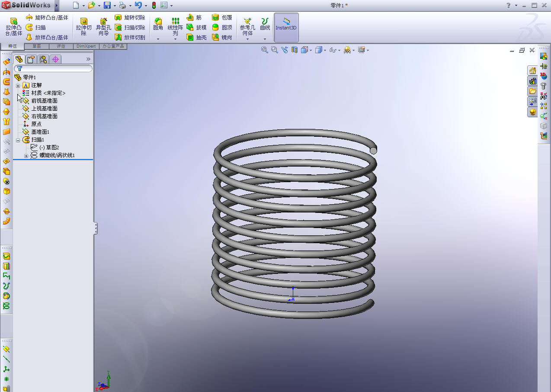Click the Open file icon
The height and width of the screenshot is (392, 551).
(91, 6)
